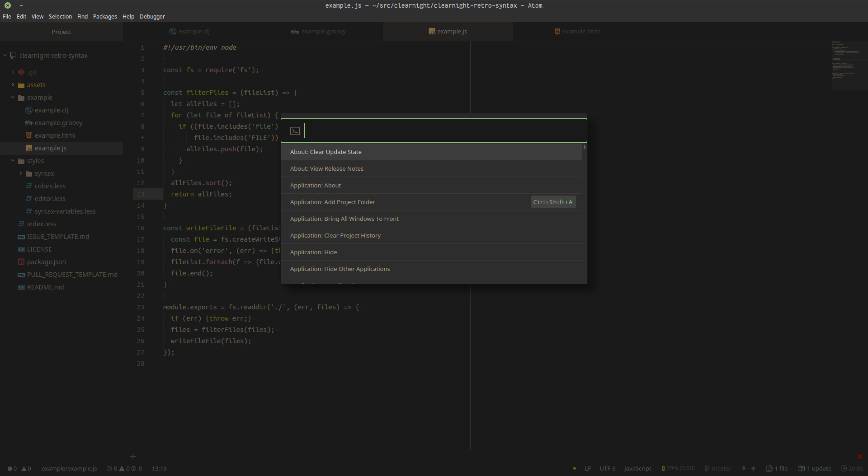The image size is (868, 476).
Task: Switch to the example.groovy tab
Action: (x=323, y=32)
